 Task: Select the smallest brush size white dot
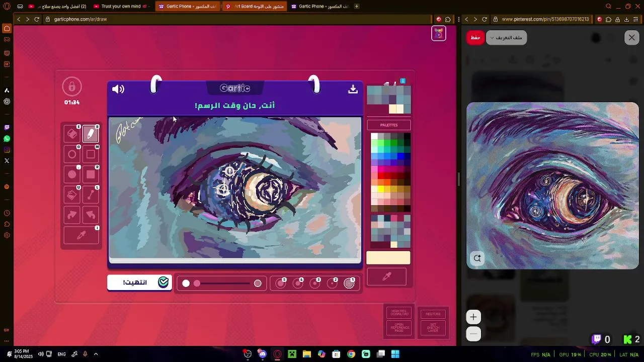click(x=186, y=284)
